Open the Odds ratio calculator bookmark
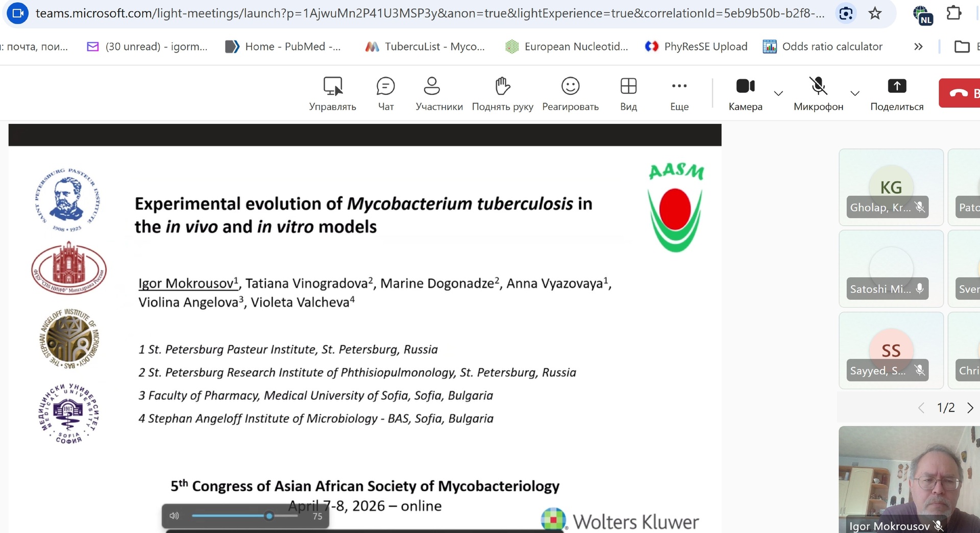 click(822, 47)
